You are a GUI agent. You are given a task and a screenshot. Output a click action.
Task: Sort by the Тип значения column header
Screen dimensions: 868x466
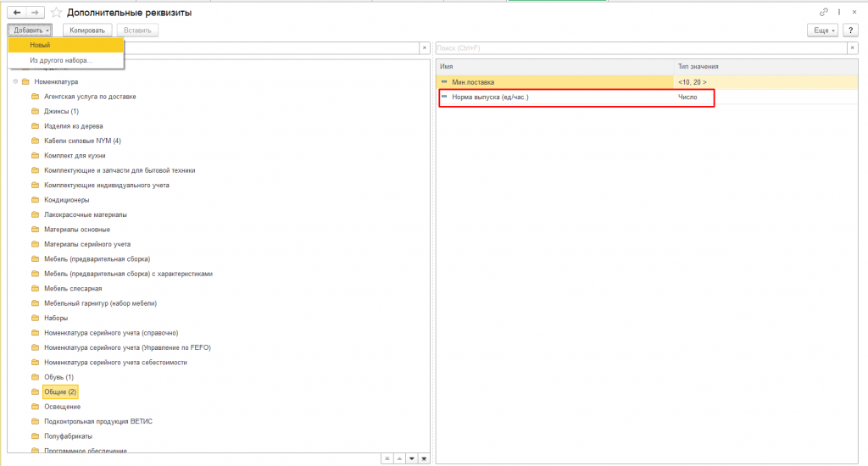pos(766,66)
